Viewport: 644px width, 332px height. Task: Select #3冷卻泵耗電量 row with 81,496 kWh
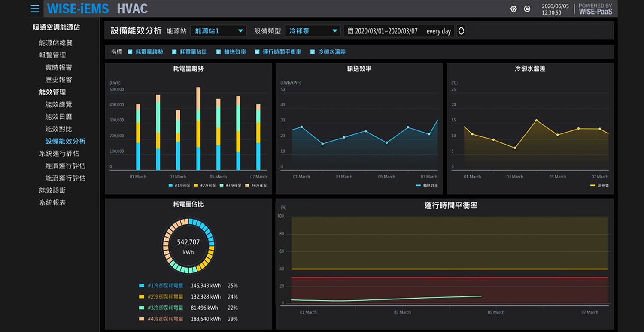(188, 308)
